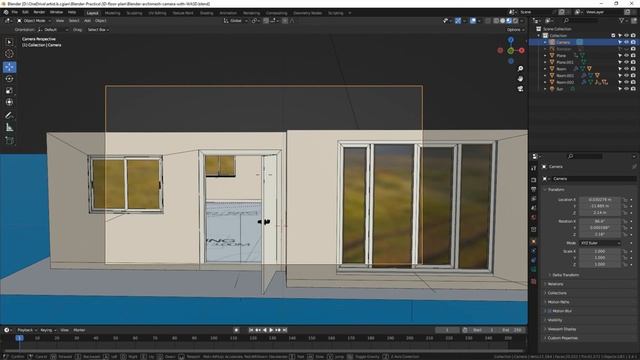Click the viewport pan hand gizmo
The height and width of the screenshot is (360, 640).
pyautogui.click(x=520, y=78)
